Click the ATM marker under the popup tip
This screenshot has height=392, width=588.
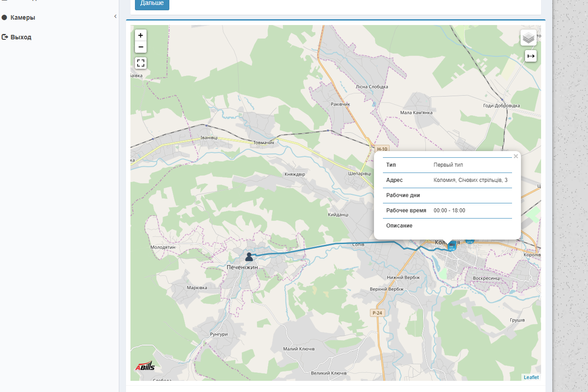point(451,246)
